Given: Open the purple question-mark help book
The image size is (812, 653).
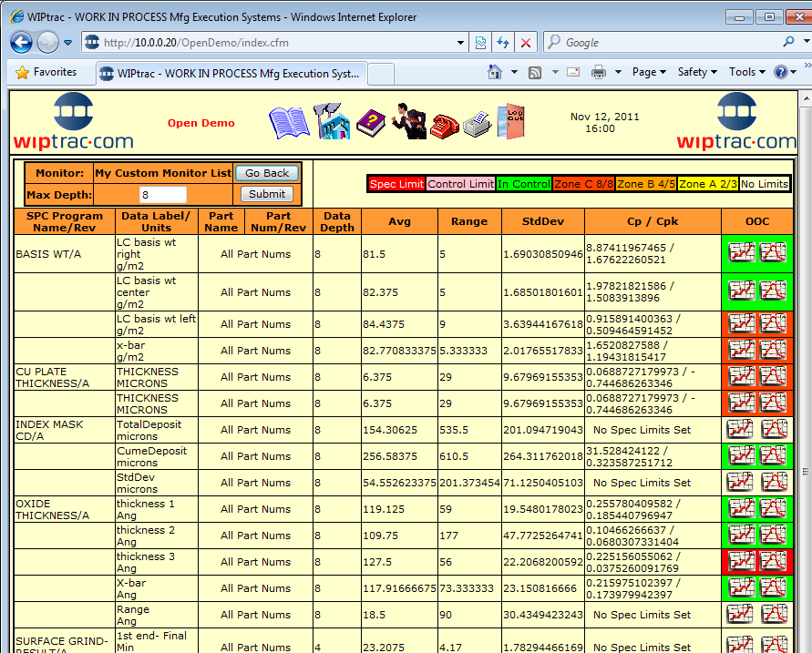Looking at the screenshot, I should coord(372,122).
